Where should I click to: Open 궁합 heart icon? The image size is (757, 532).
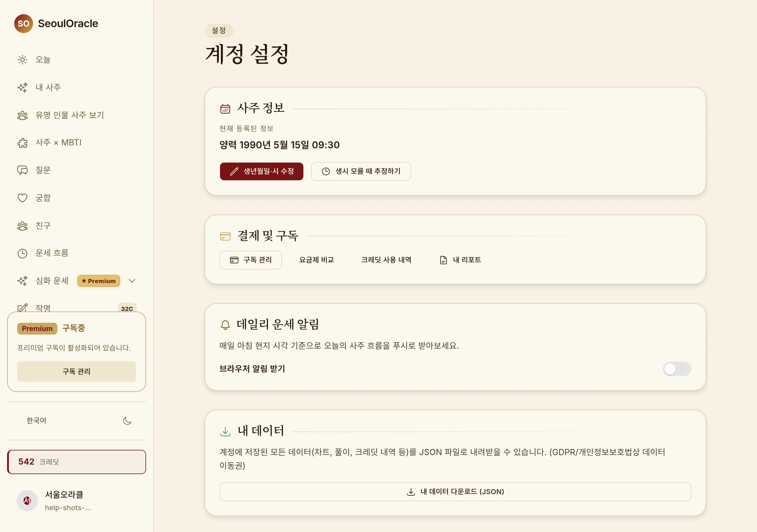tap(22, 198)
